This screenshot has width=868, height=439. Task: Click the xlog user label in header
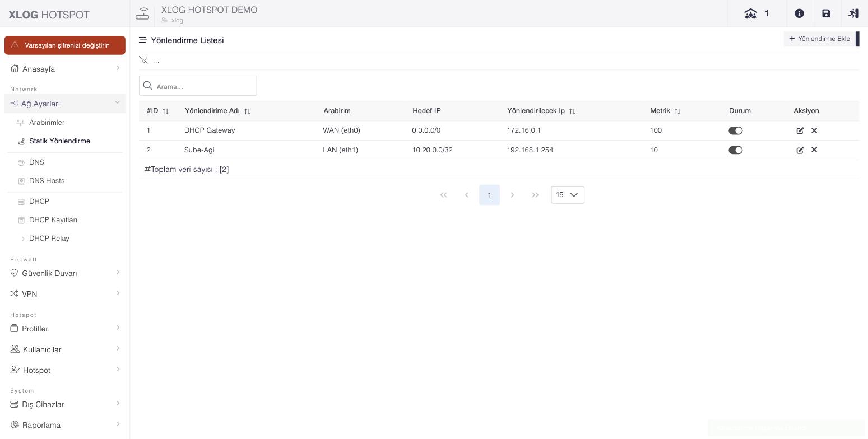177,20
